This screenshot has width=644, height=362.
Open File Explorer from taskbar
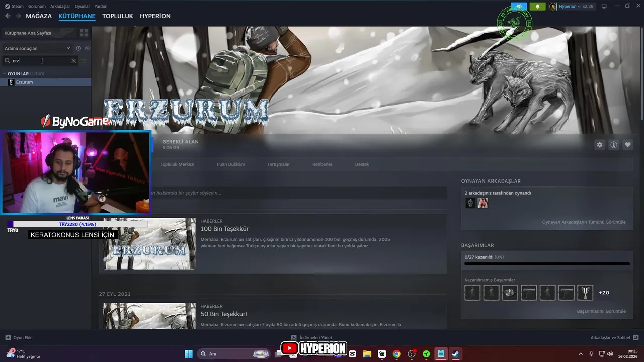367,354
